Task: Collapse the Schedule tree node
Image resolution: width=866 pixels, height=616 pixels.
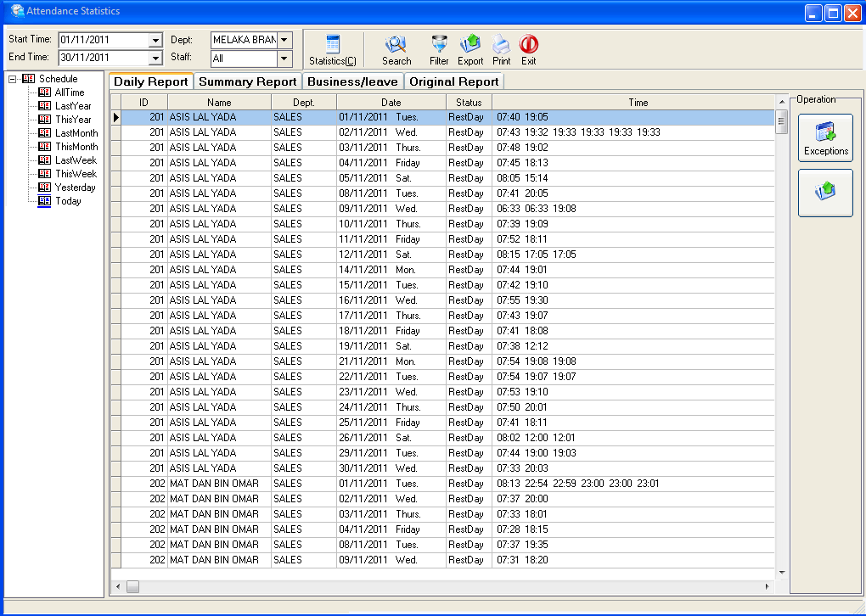Action: pos(12,79)
